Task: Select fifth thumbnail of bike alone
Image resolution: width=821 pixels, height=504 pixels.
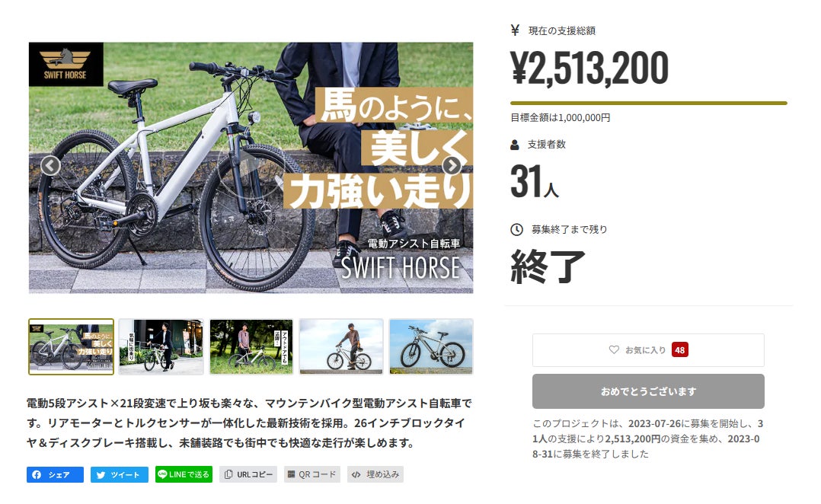Action: 431,346
